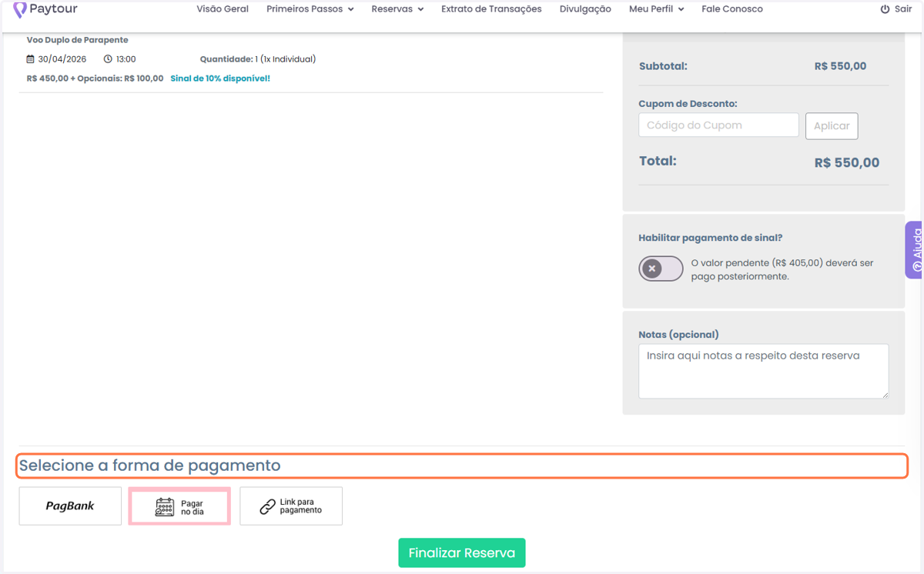Select Link para pagamento option
The width and height of the screenshot is (924, 574).
click(291, 506)
